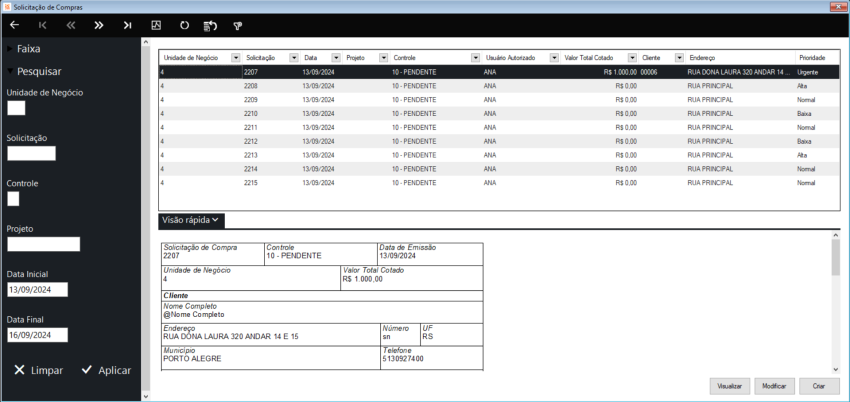This screenshot has height=402, width=850.
Task: Select row with Solicitação 2209
Action: click(x=499, y=100)
